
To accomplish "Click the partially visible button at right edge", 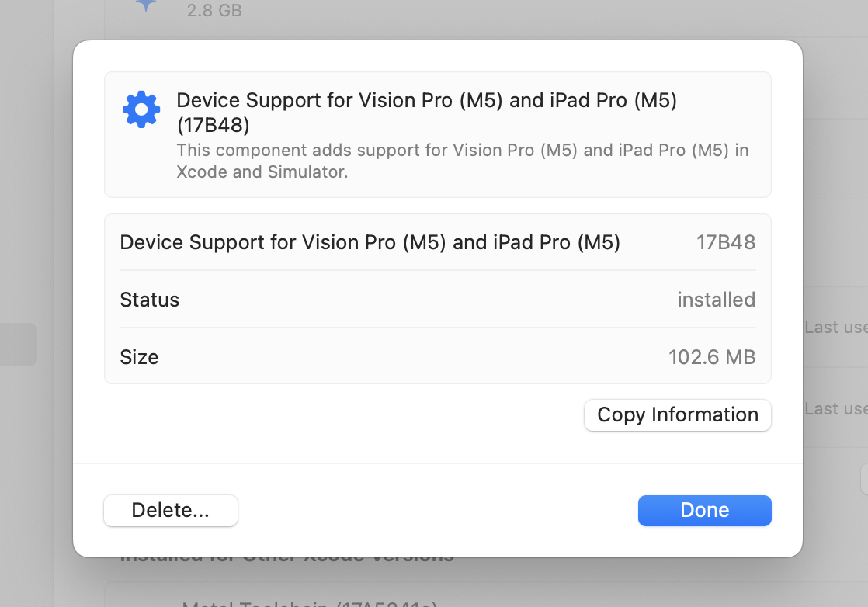I will pyautogui.click(x=864, y=479).
